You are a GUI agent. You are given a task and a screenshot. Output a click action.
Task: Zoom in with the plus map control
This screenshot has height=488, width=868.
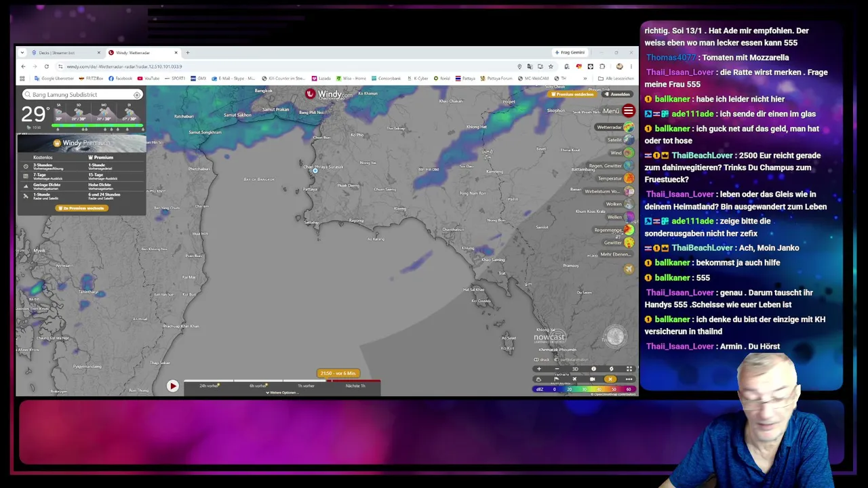click(539, 369)
